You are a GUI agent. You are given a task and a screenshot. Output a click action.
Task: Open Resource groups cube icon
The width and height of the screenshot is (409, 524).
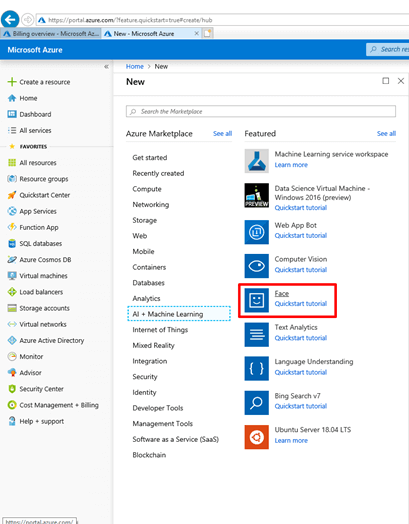click(12, 179)
